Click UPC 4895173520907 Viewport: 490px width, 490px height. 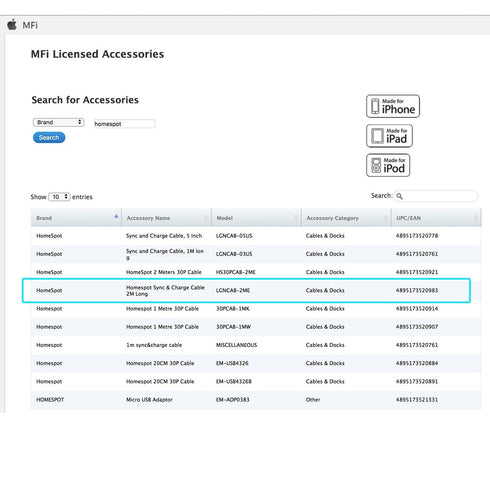[417, 327]
